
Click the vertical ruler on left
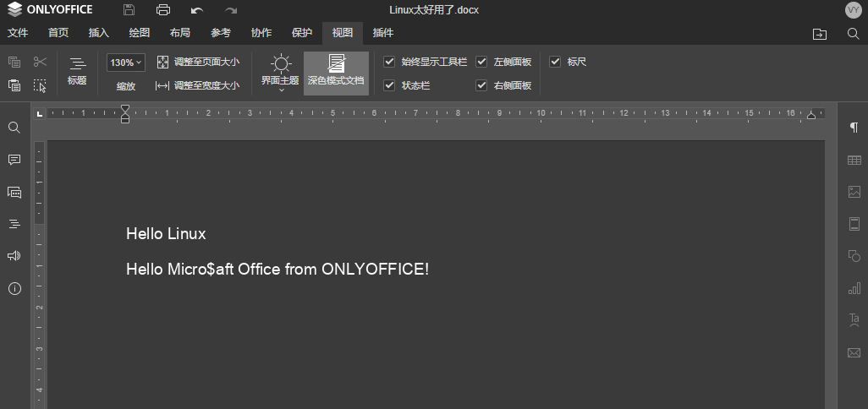pyautogui.click(x=39, y=275)
